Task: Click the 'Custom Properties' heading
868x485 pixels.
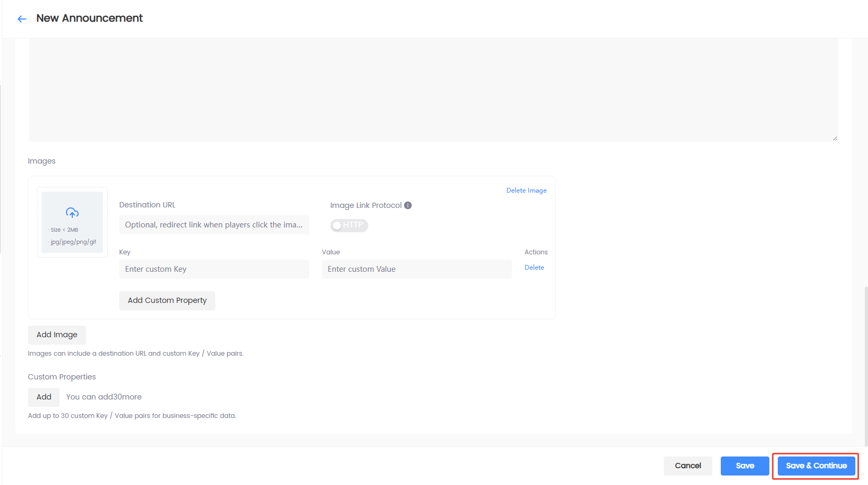Action: click(x=62, y=377)
